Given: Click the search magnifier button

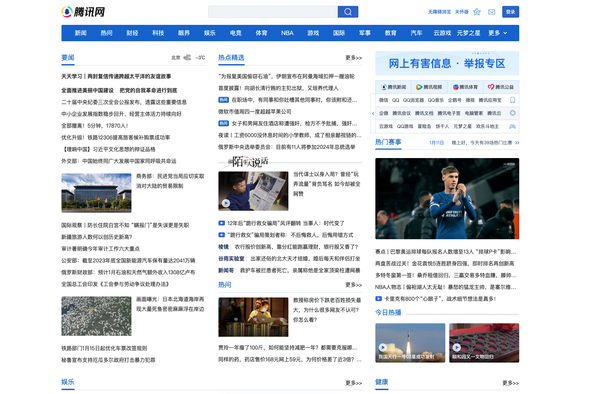Looking at the screenshot, I should tap(347, 12).
